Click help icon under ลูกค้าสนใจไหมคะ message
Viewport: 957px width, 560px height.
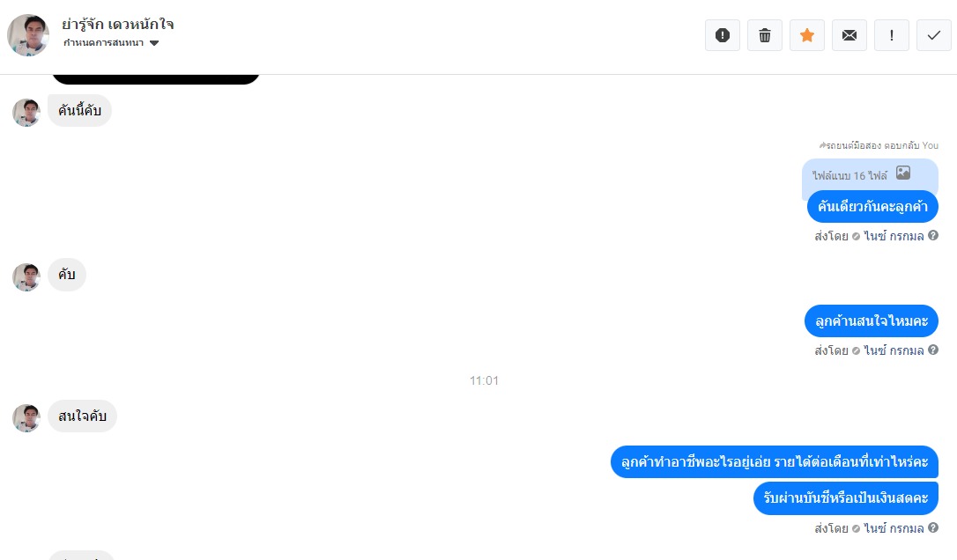click(933, 350)
